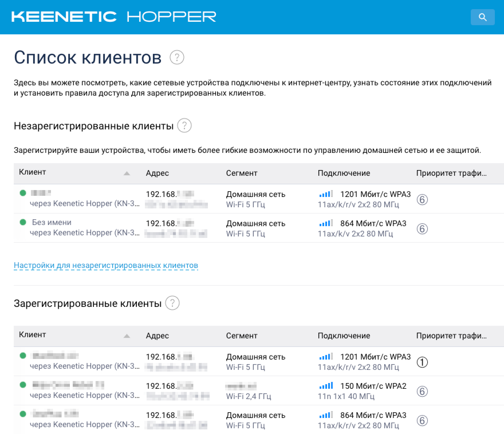The width and height of the screenshot is (504, 442).
Task: Open Настройки для незарегистрированных клиентов link
Action: pyautogui.click(x=106, y=265)
